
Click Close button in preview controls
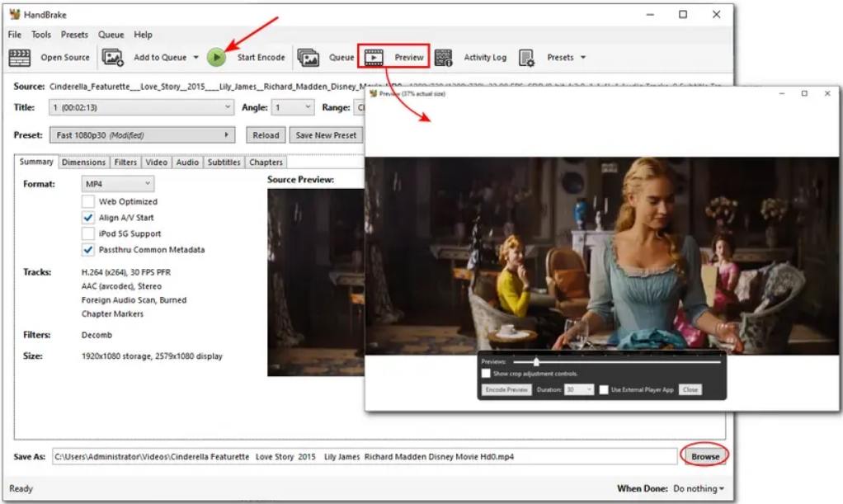[x=690, y=389]
